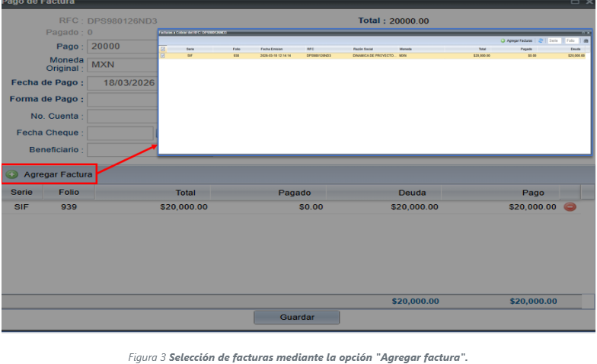Click the Folio filter box in the popup
Viewport: 597px width, 364px height.
click(571, 40)
